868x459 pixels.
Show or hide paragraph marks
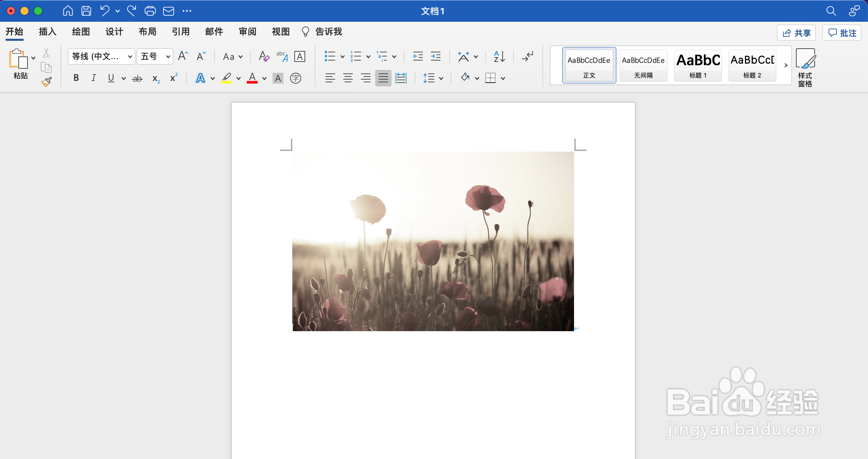click(x=527, y=56)
